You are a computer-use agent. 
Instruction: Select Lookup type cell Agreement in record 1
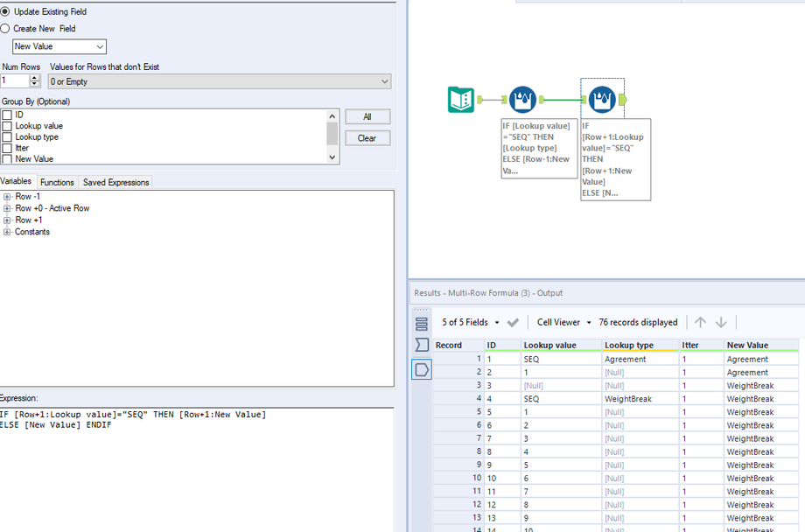click(640, 360)
